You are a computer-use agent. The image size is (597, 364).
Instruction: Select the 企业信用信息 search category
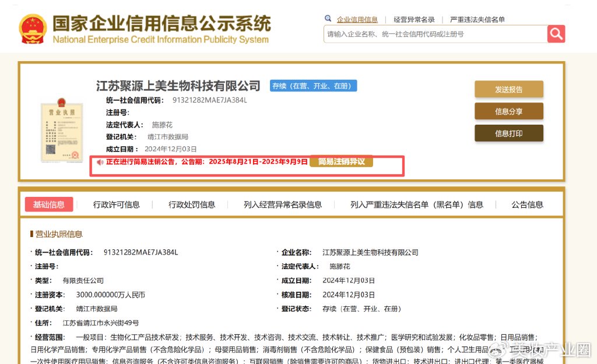coord(357,19)
